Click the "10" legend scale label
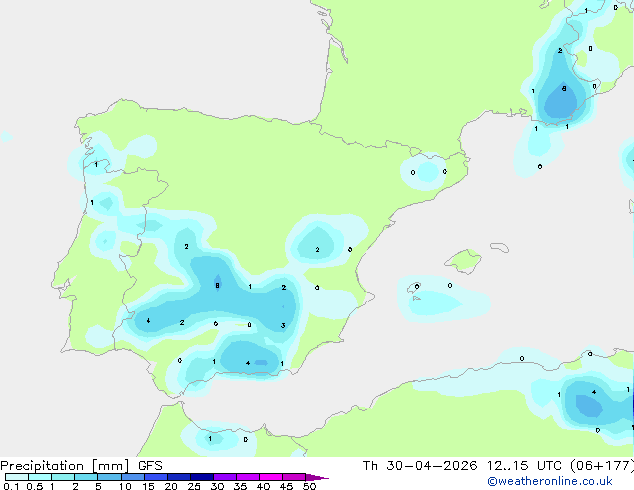The height and width of the screenshot is (490, 634). [125, 486]
